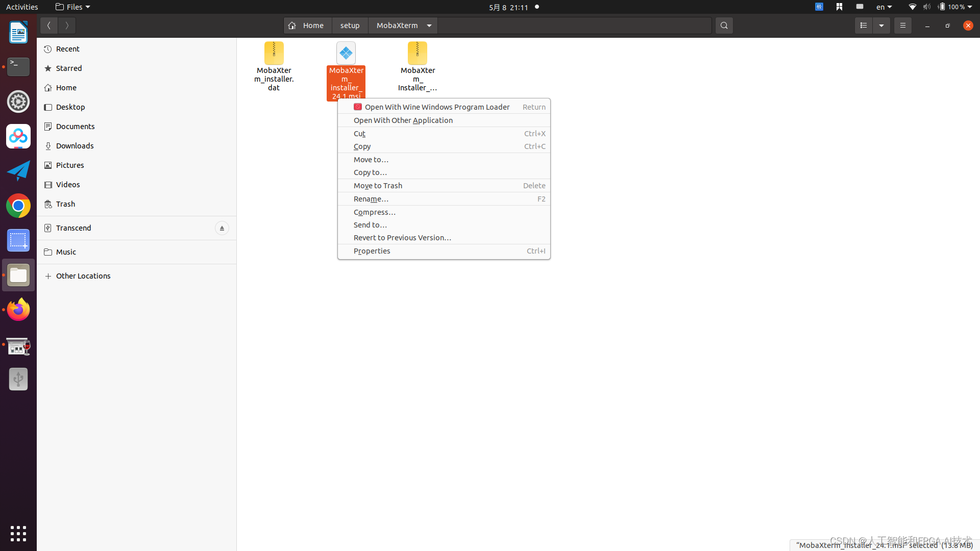Go forward with the right arrow button

67,26
